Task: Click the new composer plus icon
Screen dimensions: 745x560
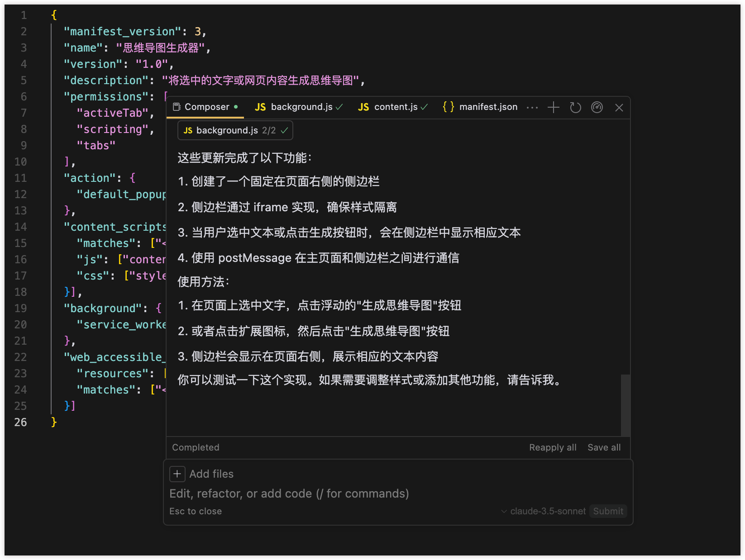Action: click(x=553, y=107)
